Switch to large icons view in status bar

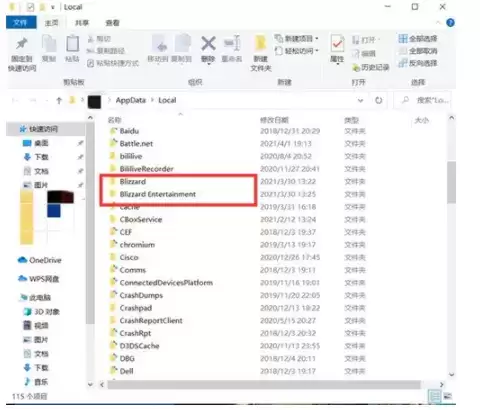[x=448, y=396]
